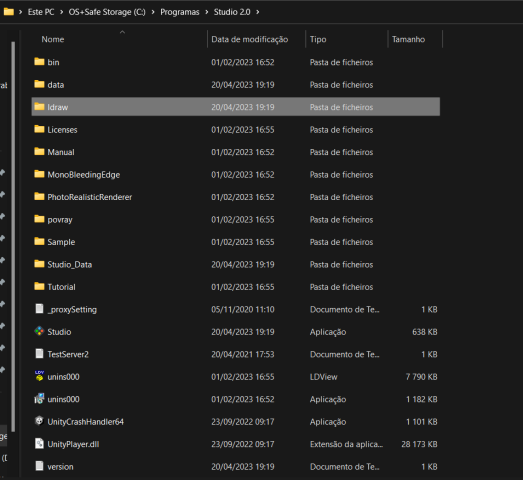Click the navigation pane scrollbar

[x=13, y=236]
